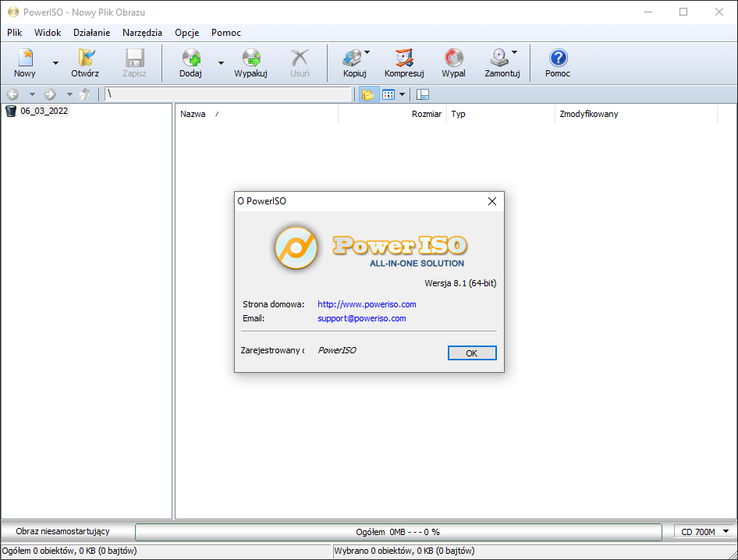This screenshot has height=560, width=738.
Task: Click the registered name PowerISO text
Action: pyautogui.click(x=337, y=350)
